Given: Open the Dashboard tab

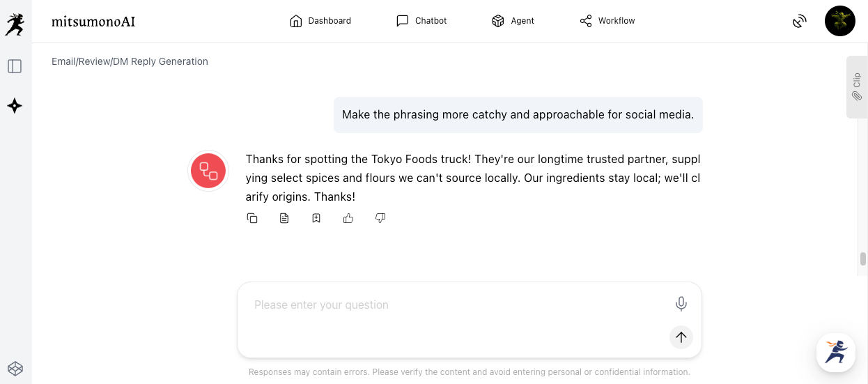Looking at the screenshot, I should pos(320,21).
